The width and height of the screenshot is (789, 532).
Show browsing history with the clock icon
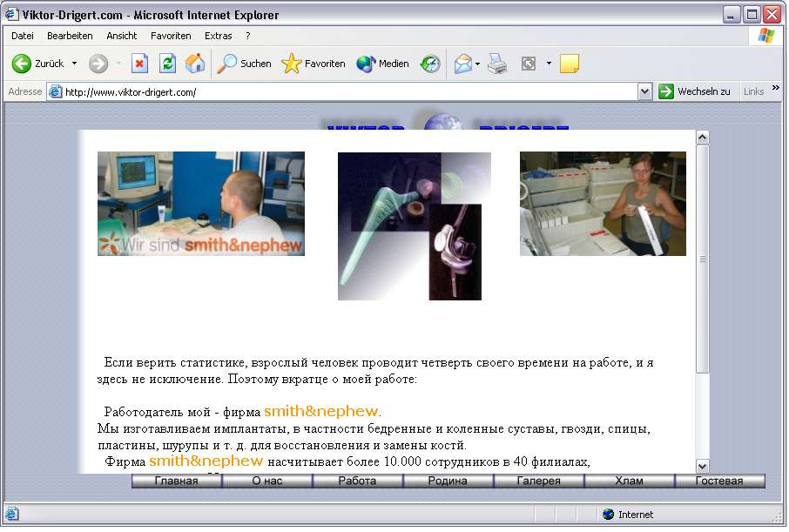tap(430, 64)
